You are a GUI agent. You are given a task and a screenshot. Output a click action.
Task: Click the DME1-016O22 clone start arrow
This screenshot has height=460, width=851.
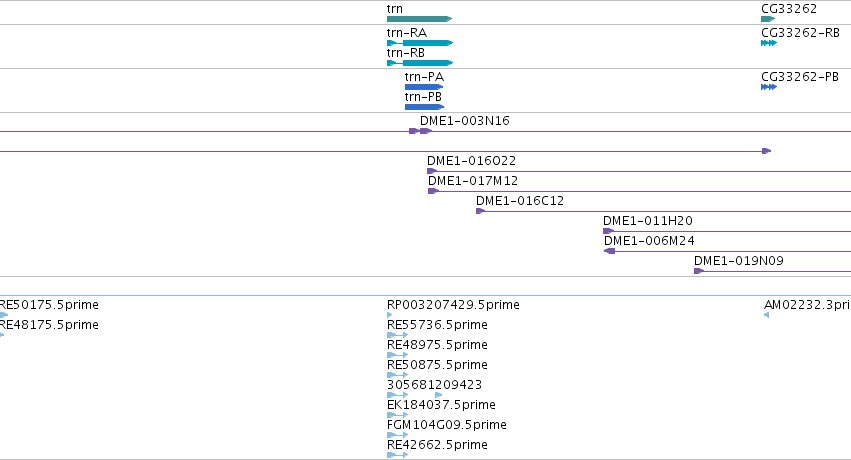click(432, 171)
